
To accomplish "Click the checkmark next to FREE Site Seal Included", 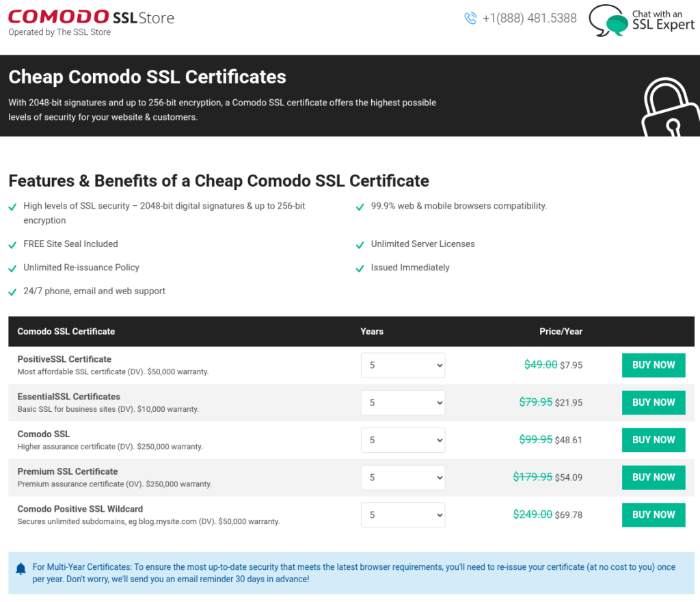I will tap(12, 244).
